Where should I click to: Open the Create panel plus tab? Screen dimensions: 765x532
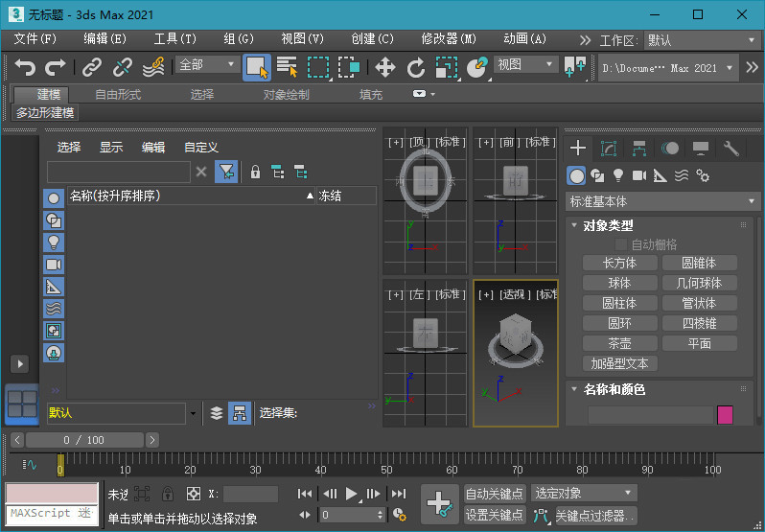pyautogui.click(x=578, y=148)
